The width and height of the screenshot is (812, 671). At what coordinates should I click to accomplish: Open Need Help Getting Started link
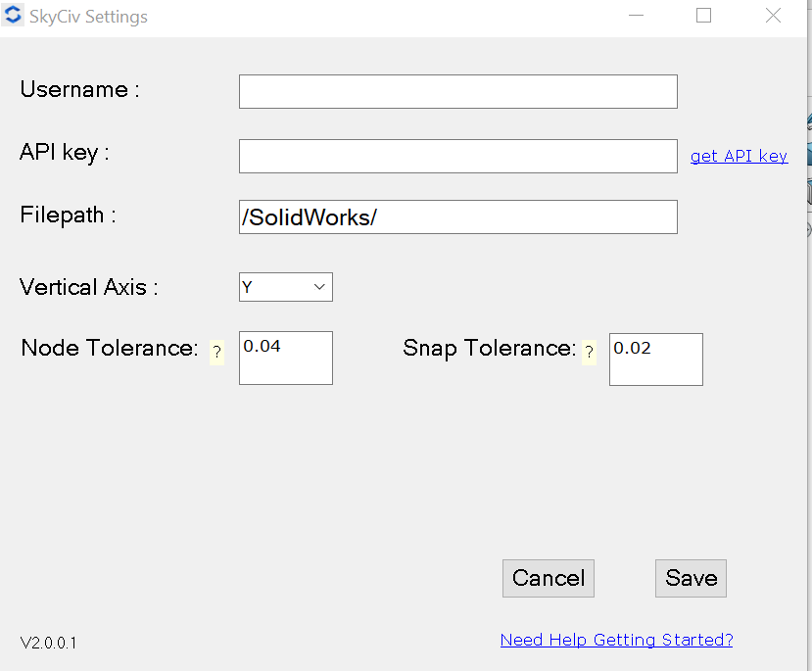pos(616,640)
